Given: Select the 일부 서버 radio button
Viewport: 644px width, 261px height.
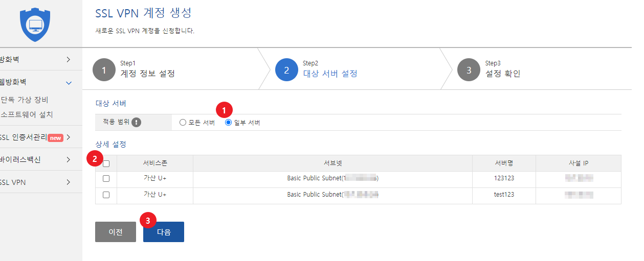Looking at the screenshot, I should pos(229,123).
